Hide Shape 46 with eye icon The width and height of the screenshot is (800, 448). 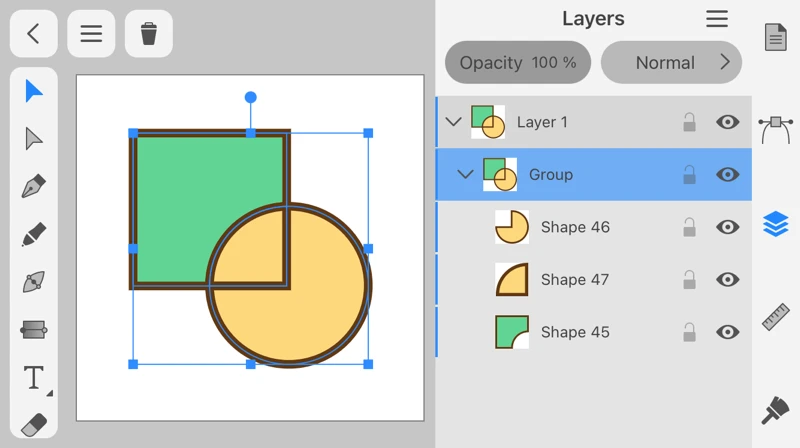click(x=728, y=227)
